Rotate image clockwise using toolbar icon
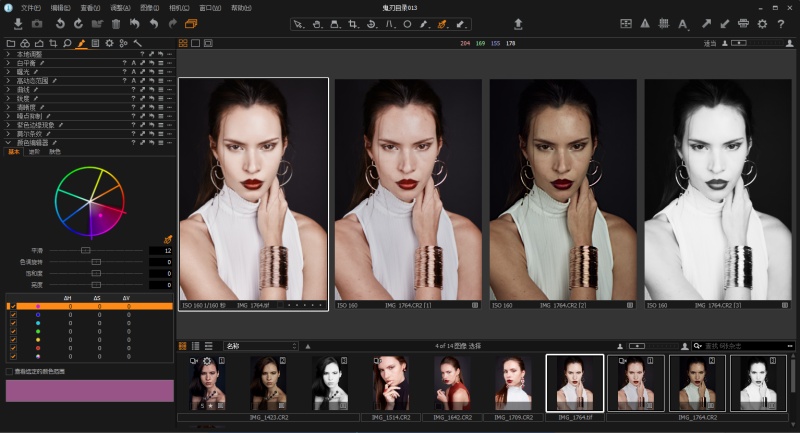Image resolution: width=800 pixels, height=433 pixels. coord(78,23)
